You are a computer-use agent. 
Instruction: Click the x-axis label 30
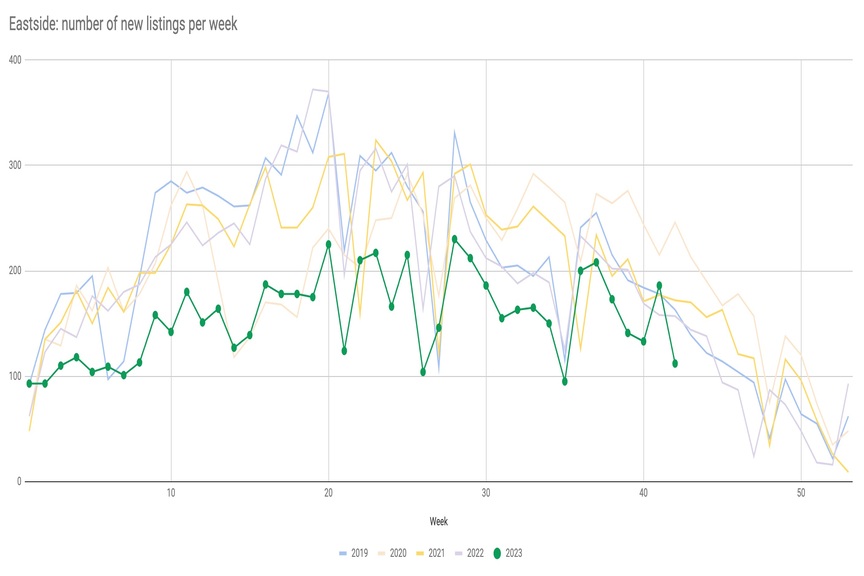(x=486, y=494)
